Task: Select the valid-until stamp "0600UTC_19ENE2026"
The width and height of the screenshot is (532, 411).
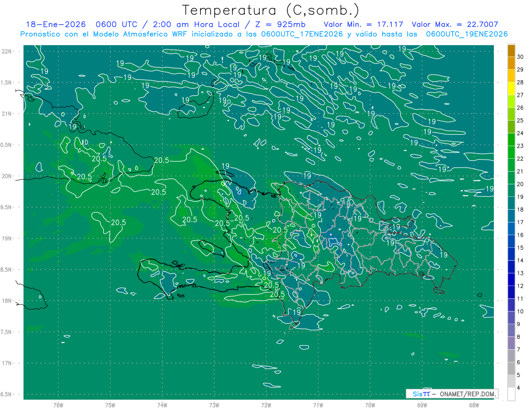Action: (467, 34)
